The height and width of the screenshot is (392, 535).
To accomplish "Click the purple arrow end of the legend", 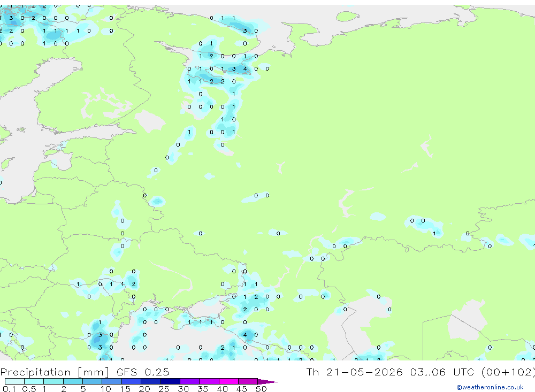I will [x=267, y=382].
